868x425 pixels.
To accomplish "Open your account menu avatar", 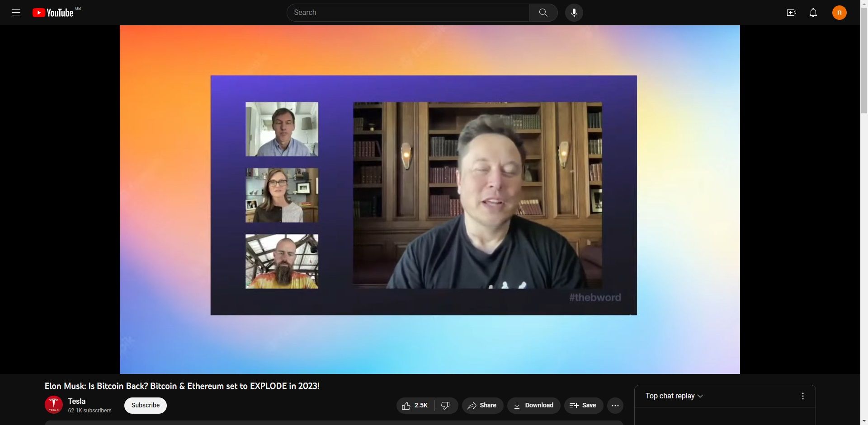I will 839,12.
